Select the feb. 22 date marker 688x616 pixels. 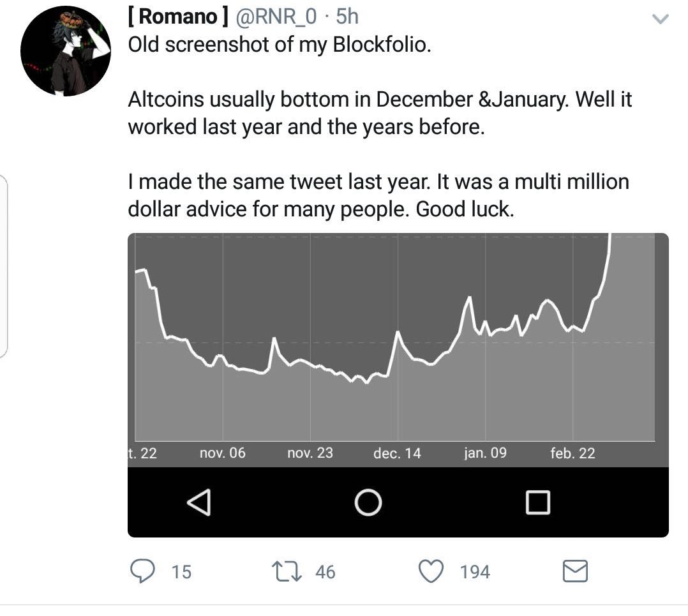click(572, 453)
